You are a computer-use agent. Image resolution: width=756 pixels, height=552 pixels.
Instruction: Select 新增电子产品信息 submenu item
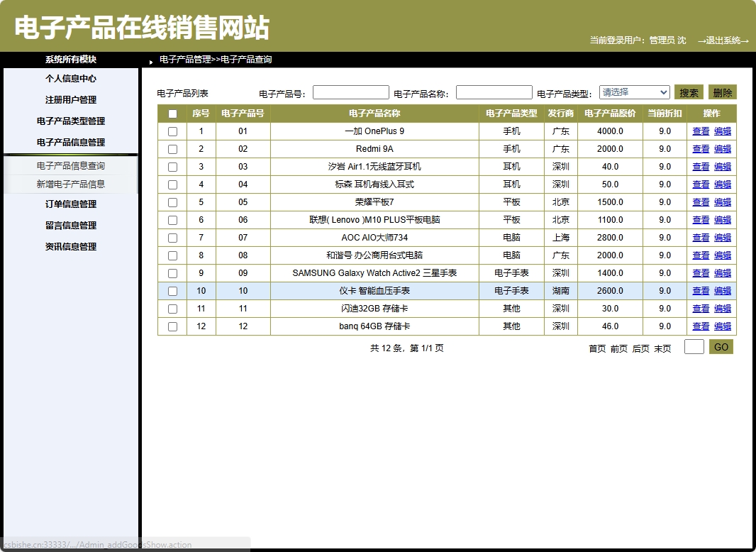pyautogui.click(x=71, y=183)
